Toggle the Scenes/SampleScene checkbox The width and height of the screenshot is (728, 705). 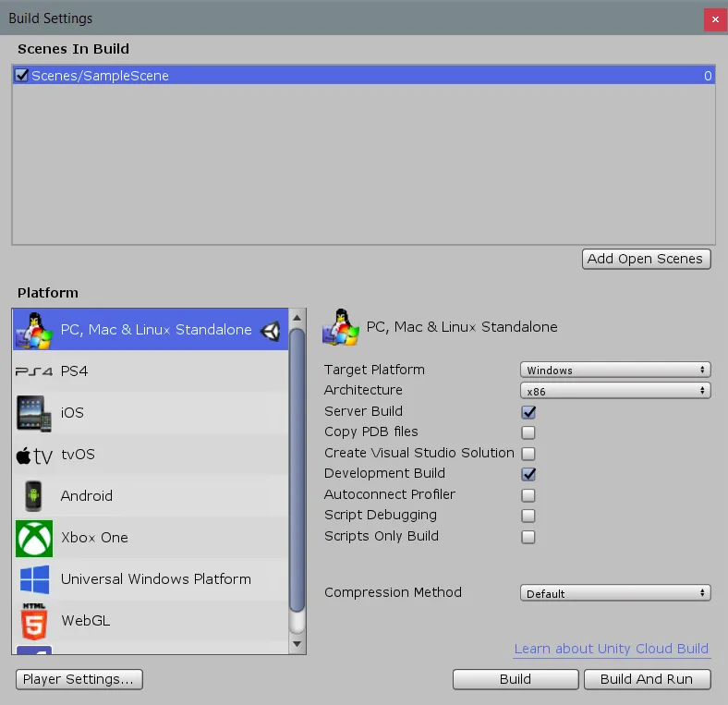pos(22,76)
